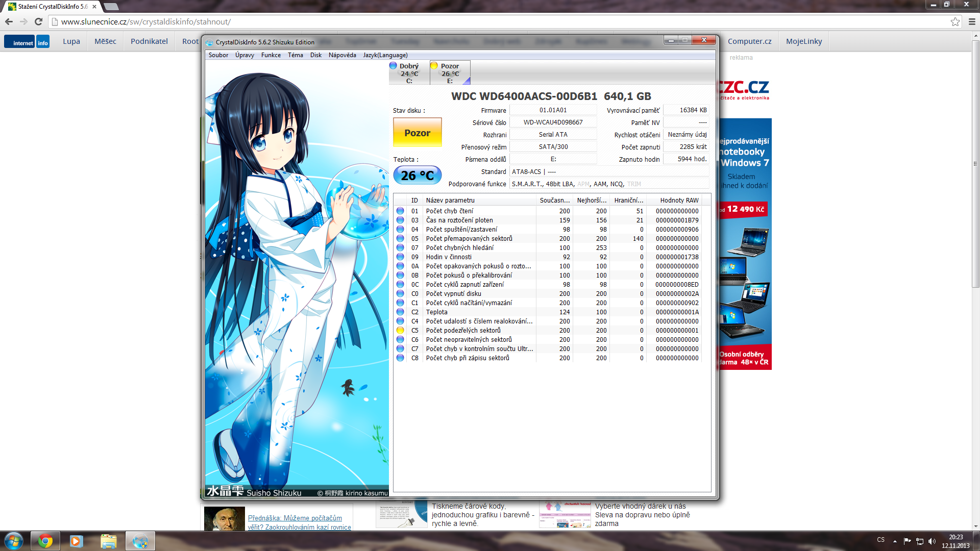The width and height of the screenshot is (980, 551).
Task: Click the volume speaker tray icon
Action: point(932,541)
